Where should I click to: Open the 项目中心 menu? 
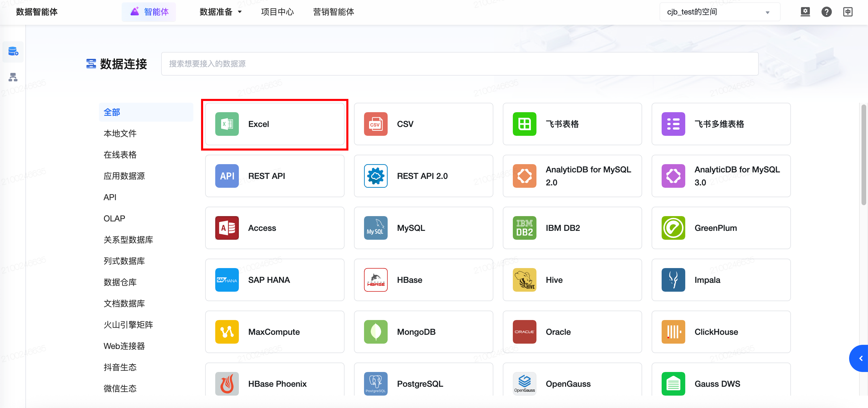pyautogui.click(x=277, y=12)
